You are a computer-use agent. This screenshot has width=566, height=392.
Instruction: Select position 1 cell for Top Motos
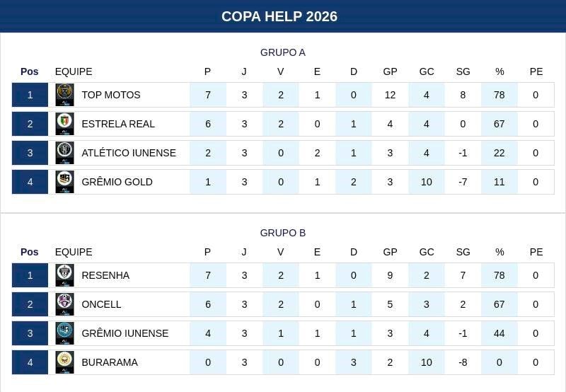click(x=30, y=95)
